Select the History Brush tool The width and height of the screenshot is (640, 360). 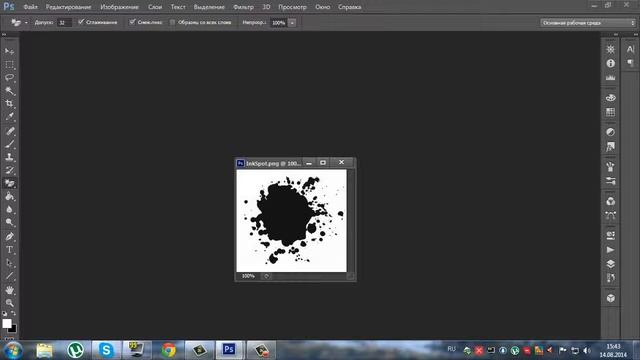tap(9, 170)
